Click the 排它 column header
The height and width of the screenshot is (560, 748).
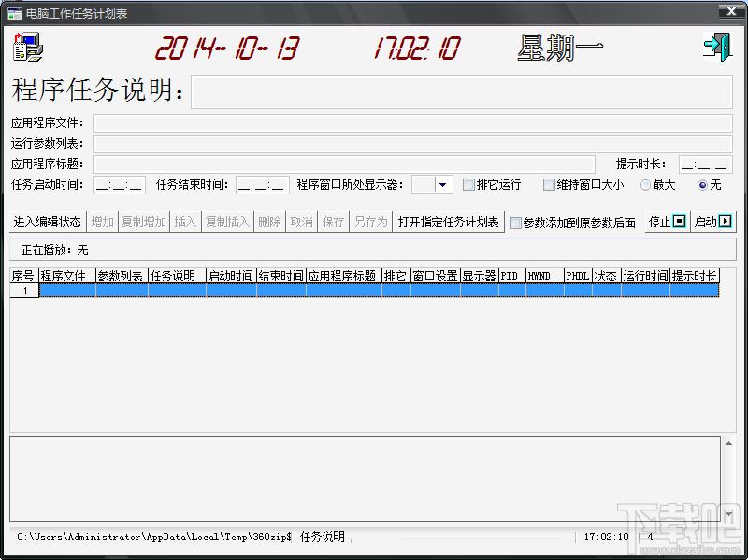point(396,276)
